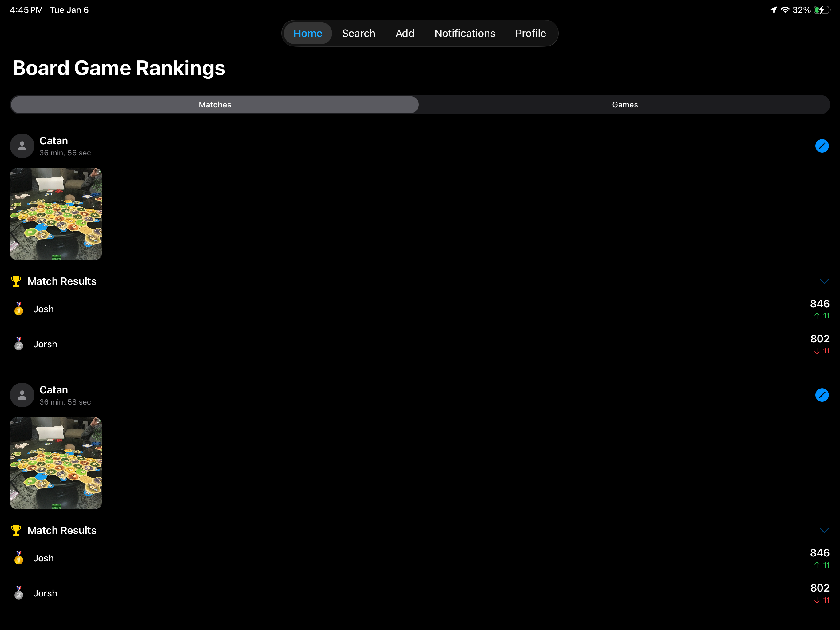The height and width of the screenshot is (630, 840).
Task: Collapse Match Results of second Catan match
Action: point(824,531)
